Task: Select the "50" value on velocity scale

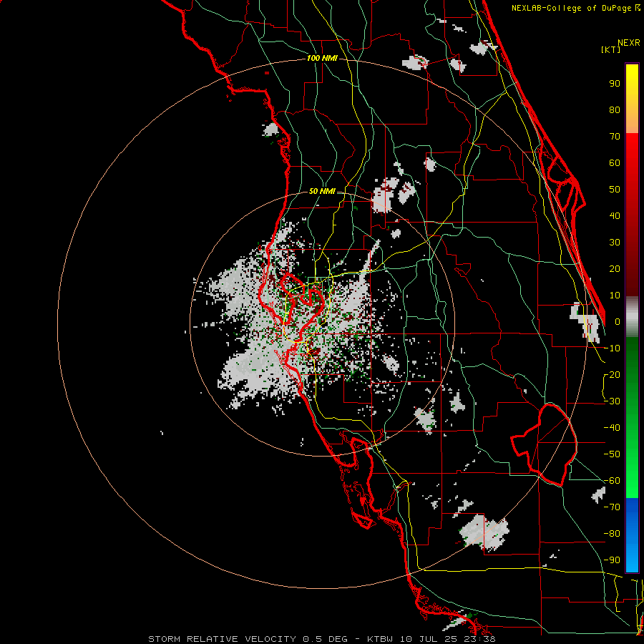Action: (615, 190)
